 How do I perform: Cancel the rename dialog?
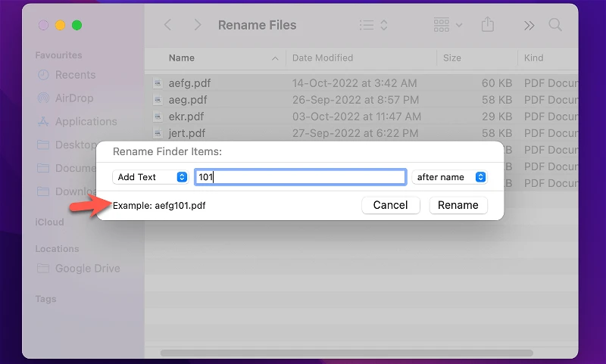pyautogui.click(x=390, y=205)
